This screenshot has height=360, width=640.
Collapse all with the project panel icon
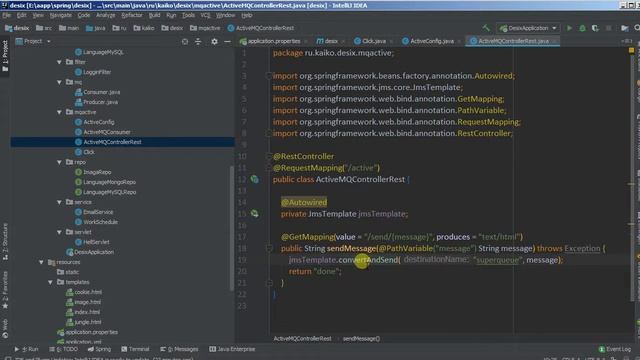pos(198,42)
